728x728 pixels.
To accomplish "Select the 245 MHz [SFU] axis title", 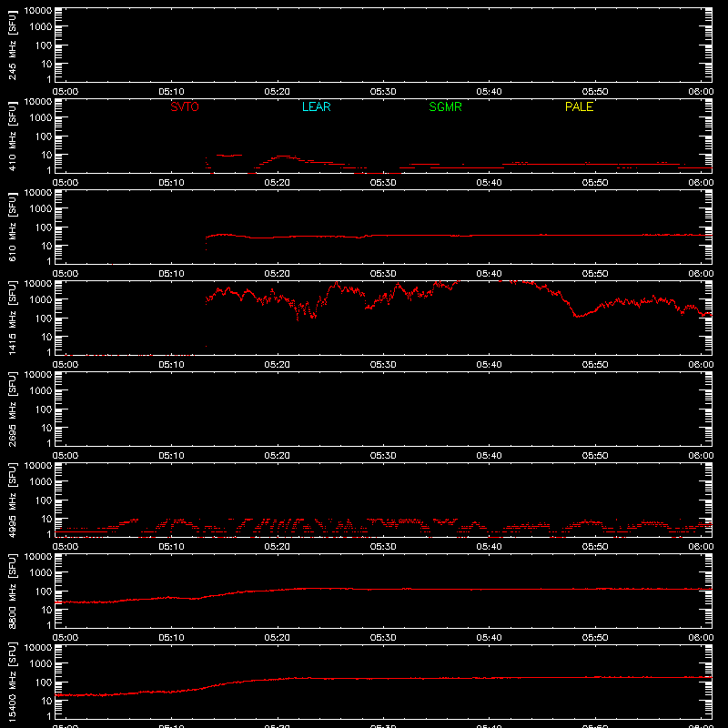I will [x=13, y=46].
